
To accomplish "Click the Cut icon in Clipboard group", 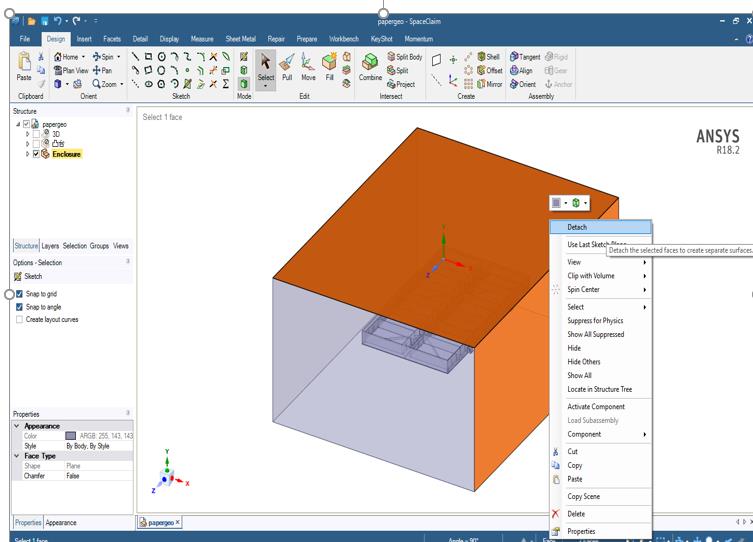I will 41,57.
